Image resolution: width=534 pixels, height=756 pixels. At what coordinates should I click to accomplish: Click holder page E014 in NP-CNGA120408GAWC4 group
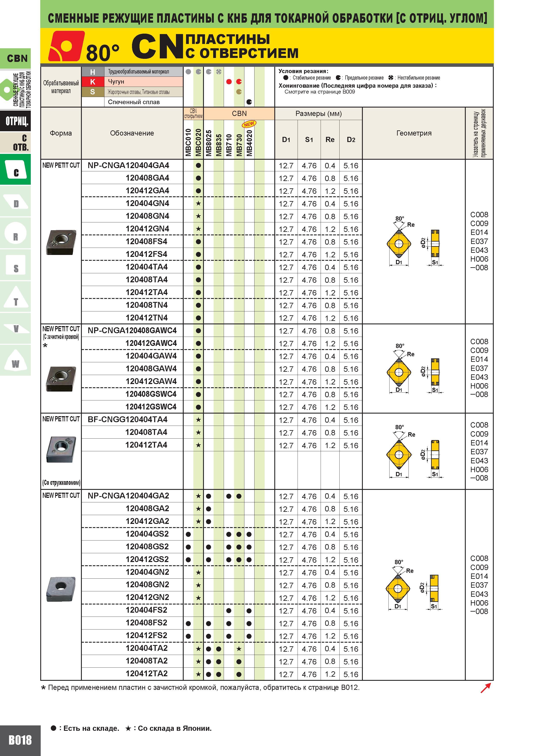click(x=479, y=359)
